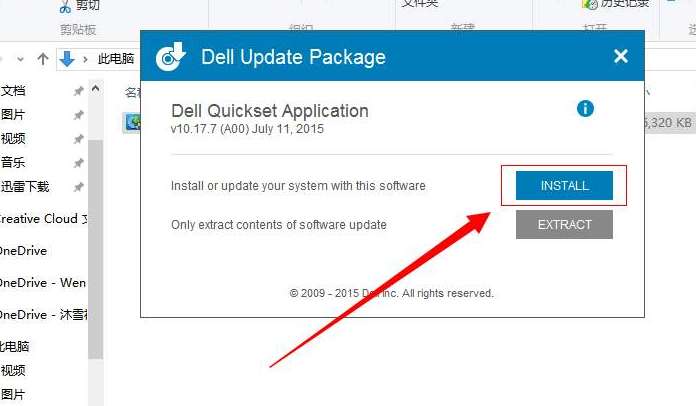Screen dimensions: 696x406
Task: Open 迅雷下载 folder in sidebar
Action: (25, 186)
